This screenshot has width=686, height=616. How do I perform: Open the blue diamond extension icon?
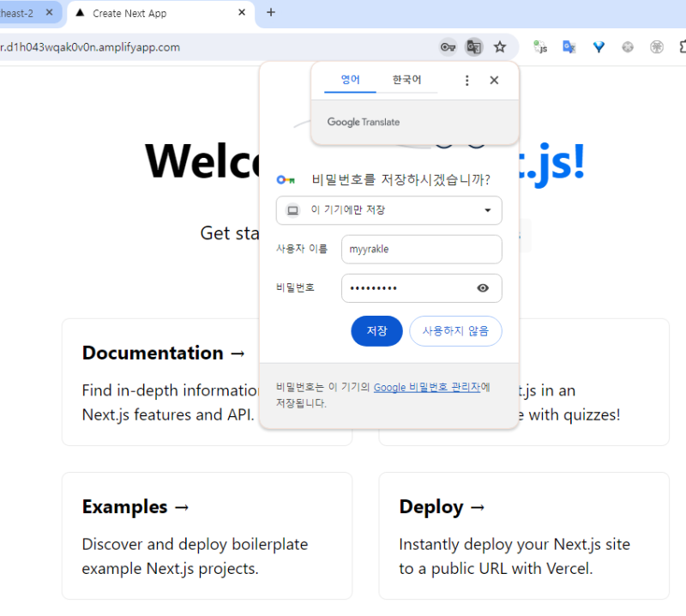click(x=599, y=47)
